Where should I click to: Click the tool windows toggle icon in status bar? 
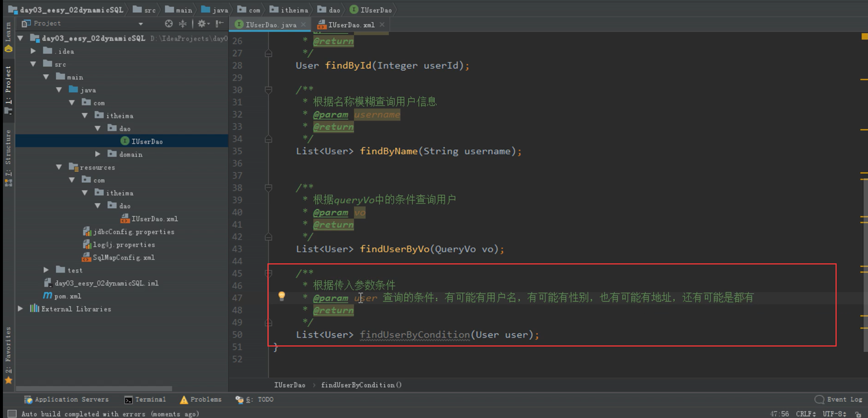12,414
